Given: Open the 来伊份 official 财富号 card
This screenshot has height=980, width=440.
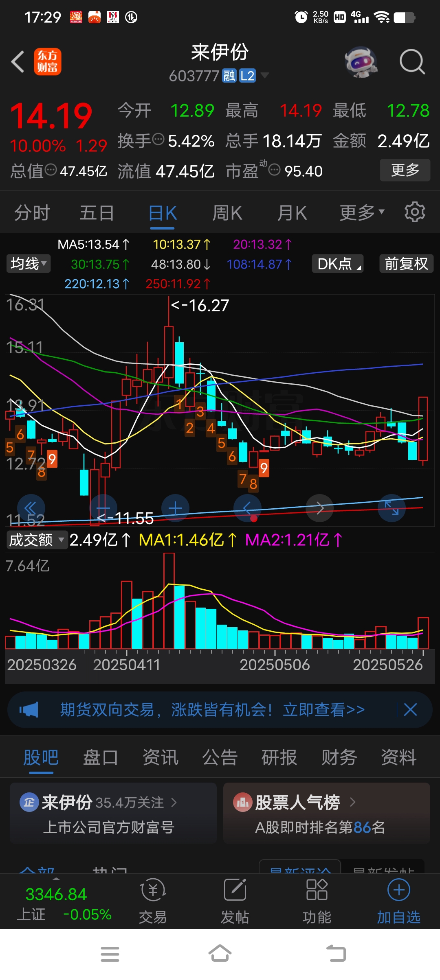Looking at the screenshot, I should (x=113, y=813).
